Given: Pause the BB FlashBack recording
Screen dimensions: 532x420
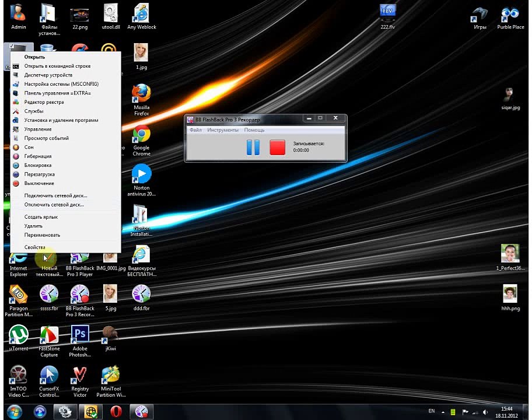Looking at the screenshot, I should 253,148.
